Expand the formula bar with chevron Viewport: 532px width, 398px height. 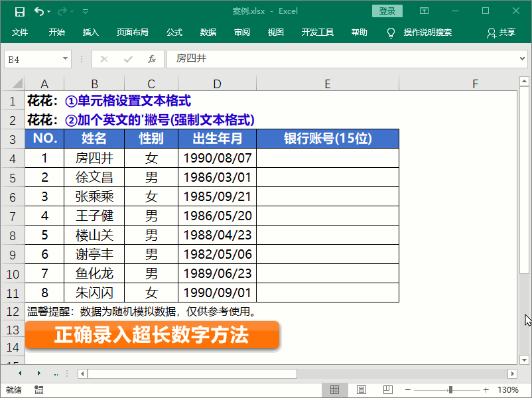coord(522,58)
